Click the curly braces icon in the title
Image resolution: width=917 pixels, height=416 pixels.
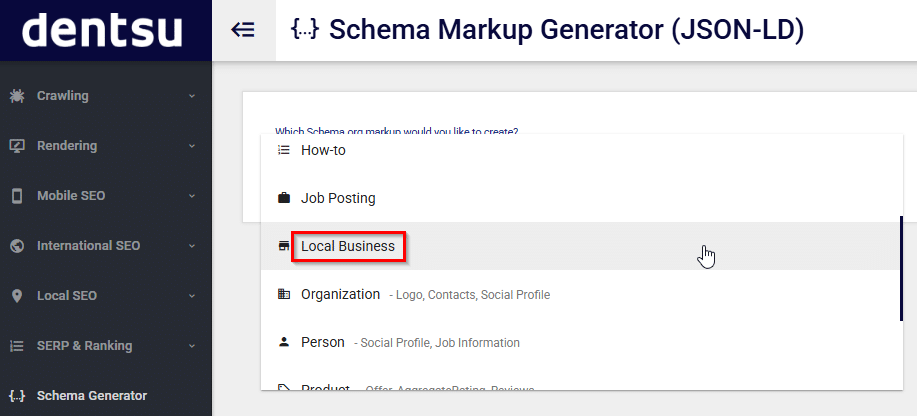[x=305, y=29]
